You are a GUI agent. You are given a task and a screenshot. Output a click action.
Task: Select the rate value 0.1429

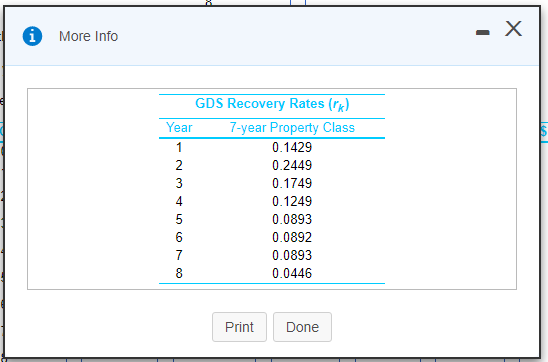click(x=292, y=147)
